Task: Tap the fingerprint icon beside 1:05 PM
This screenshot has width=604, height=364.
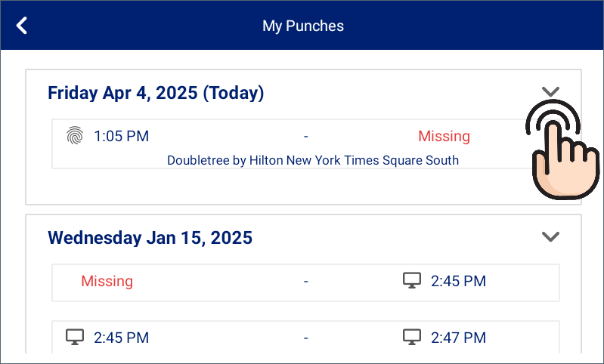Action: coord(75,135)
